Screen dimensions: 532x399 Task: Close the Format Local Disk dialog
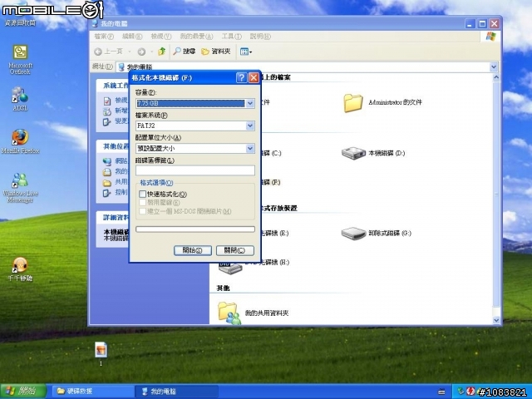coord(254,78)
